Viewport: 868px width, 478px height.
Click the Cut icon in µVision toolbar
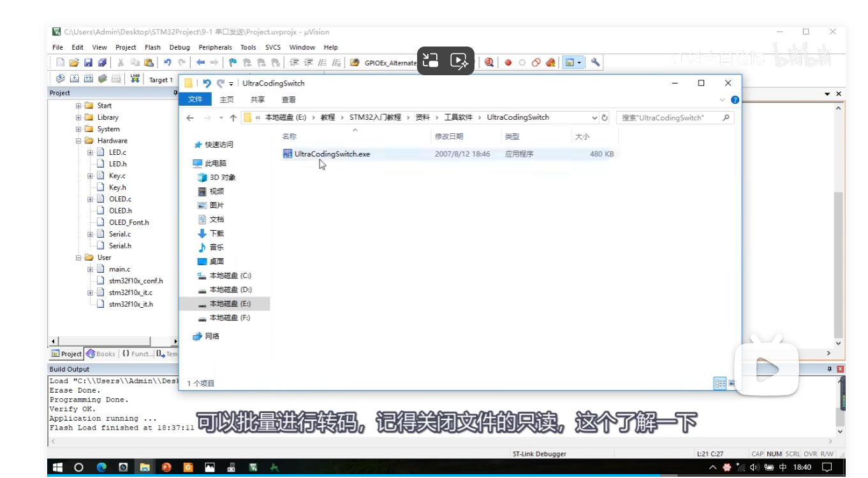tap(120, 62)
